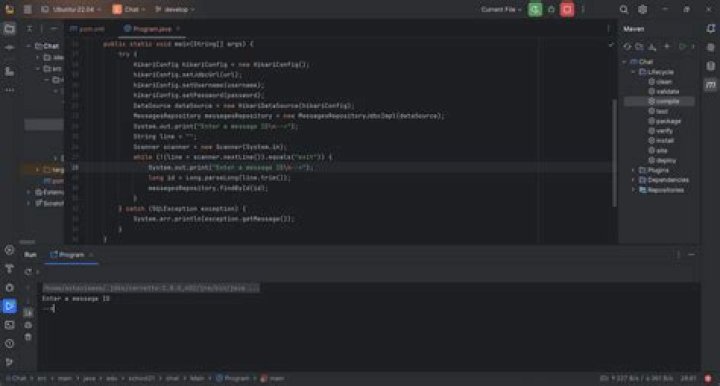Image resolution: width=720 pixels, height=386 pixels.
Task: Click the main method breadcrumb
Action: pos(273,379)
